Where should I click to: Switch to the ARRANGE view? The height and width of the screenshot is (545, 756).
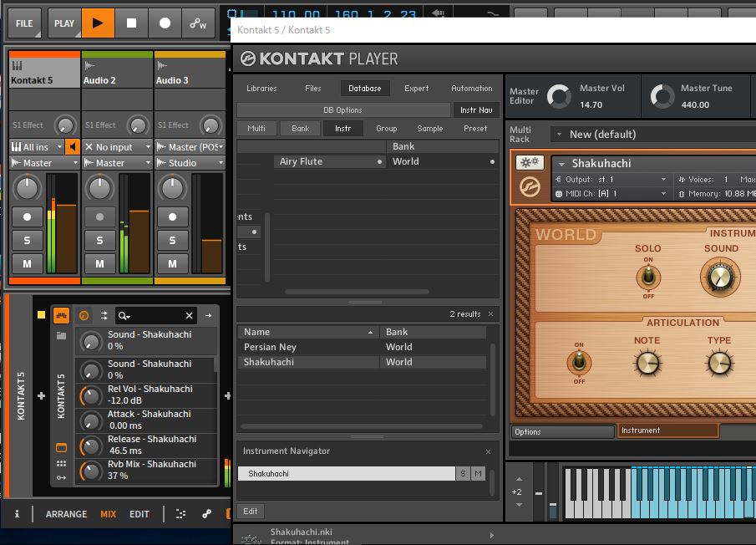point(67,514)
